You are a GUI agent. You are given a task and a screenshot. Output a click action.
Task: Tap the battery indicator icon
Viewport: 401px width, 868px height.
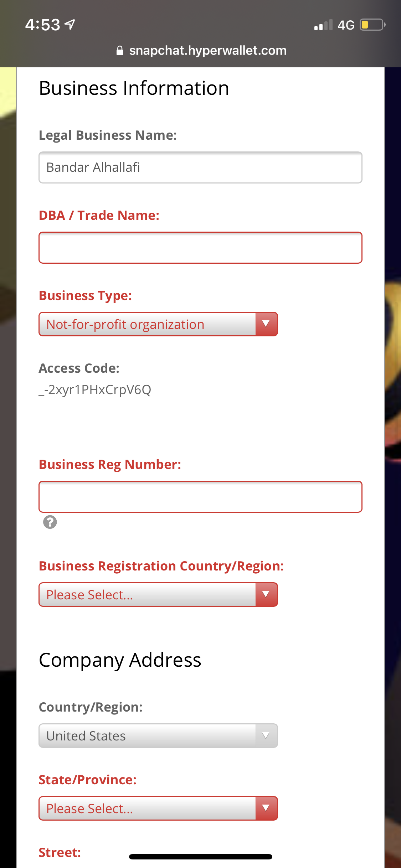[x=372, y=25]
